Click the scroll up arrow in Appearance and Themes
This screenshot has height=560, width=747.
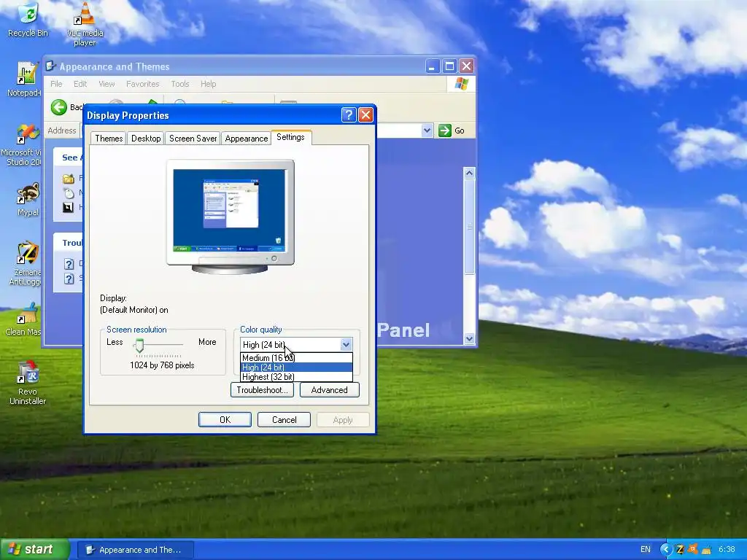click(469, 173)
